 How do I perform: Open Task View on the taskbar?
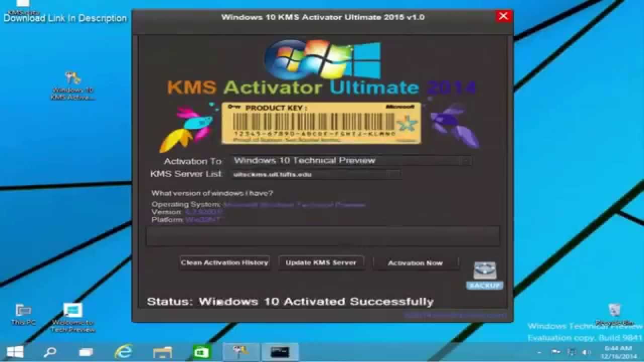click(86, 352)
